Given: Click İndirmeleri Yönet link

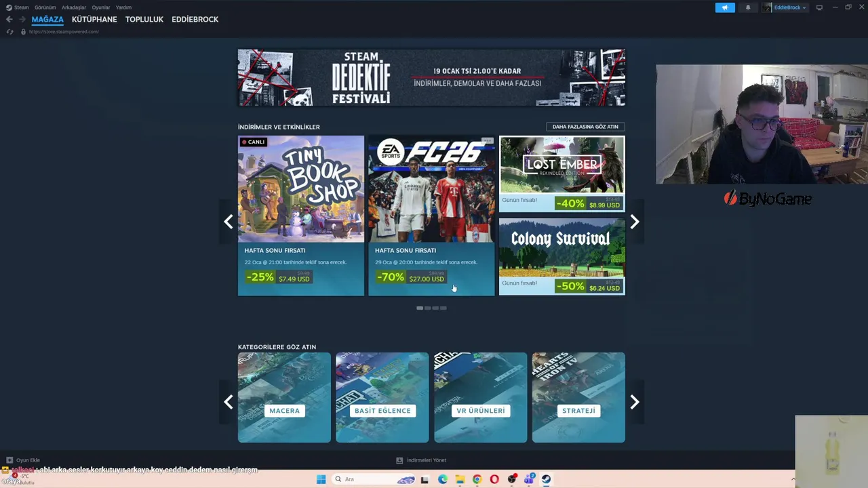Looking at the screenshot, I should 427,460.
